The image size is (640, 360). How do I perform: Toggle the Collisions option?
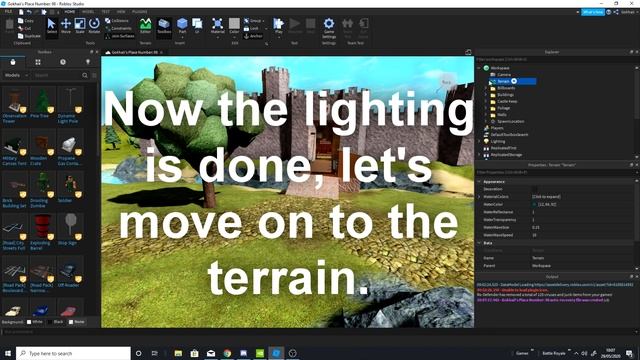117,20
